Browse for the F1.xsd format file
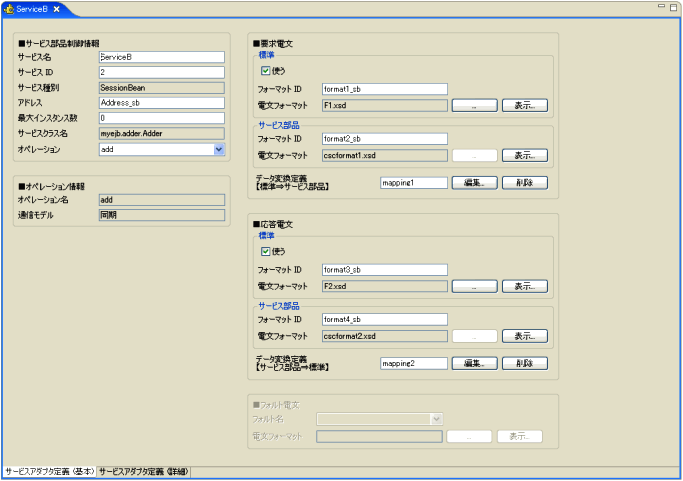Viewport: 683px width, 481px height. click(x=474, y=104)
